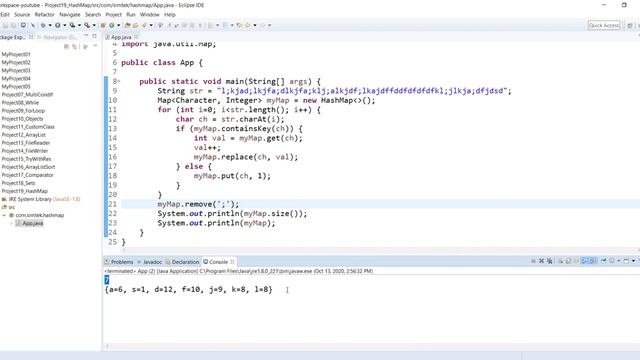Remove launch with console X icon
The image size is (640, 360).
(x=542, y=261)
